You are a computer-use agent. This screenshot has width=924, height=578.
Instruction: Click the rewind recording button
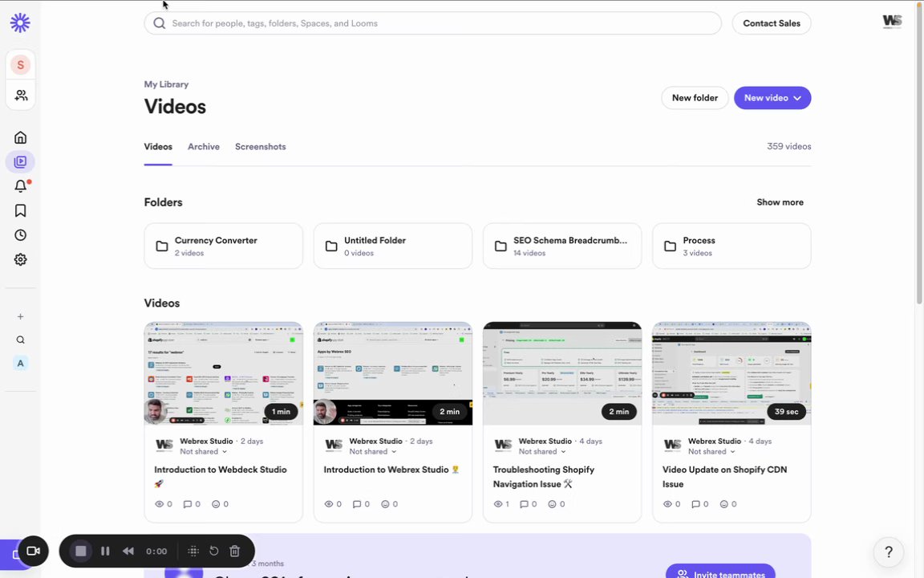[x=128, y=551]
